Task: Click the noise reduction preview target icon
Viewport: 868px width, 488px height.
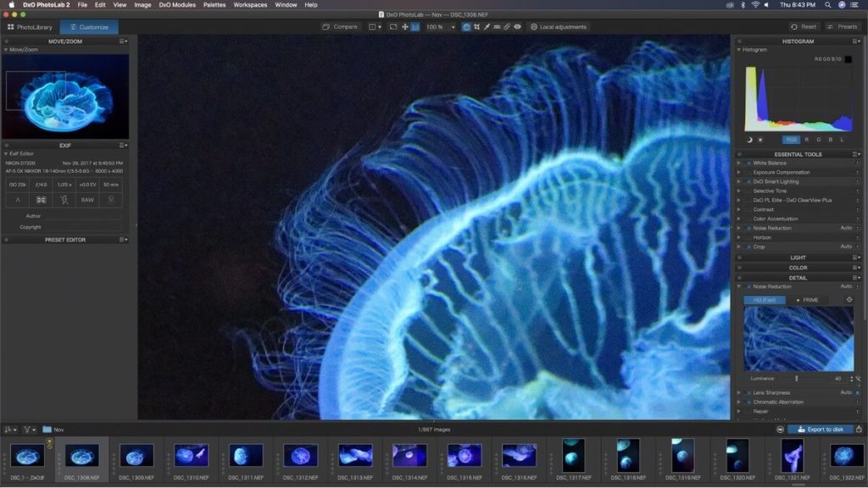Action: click(x=849, y=300)
